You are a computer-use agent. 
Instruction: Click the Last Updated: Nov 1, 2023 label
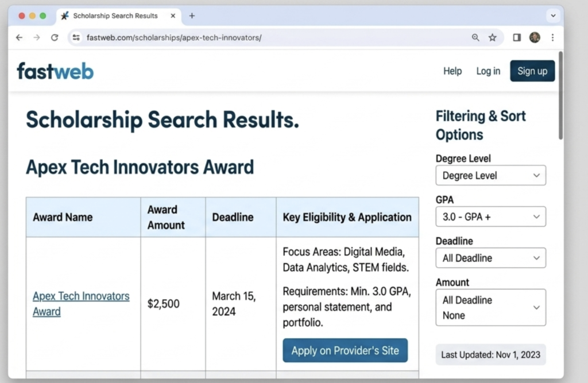tap(490, 354)
